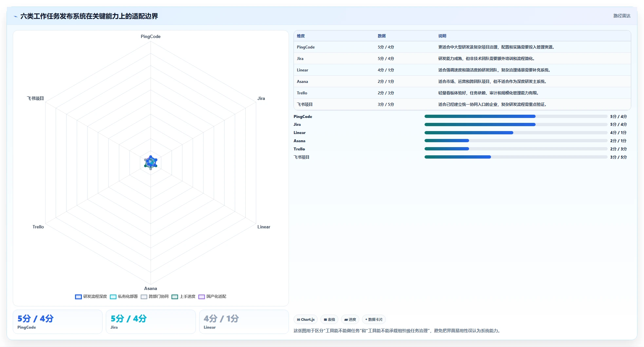Select the 数据 column header

point(382,36)
